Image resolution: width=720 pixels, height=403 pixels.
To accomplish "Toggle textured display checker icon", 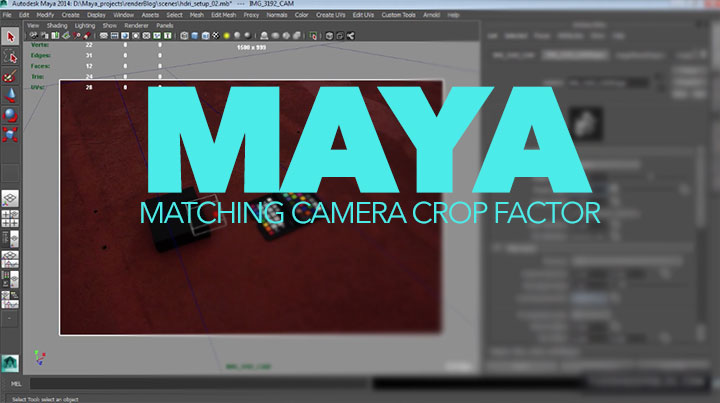I will click(x=216, y=36).
